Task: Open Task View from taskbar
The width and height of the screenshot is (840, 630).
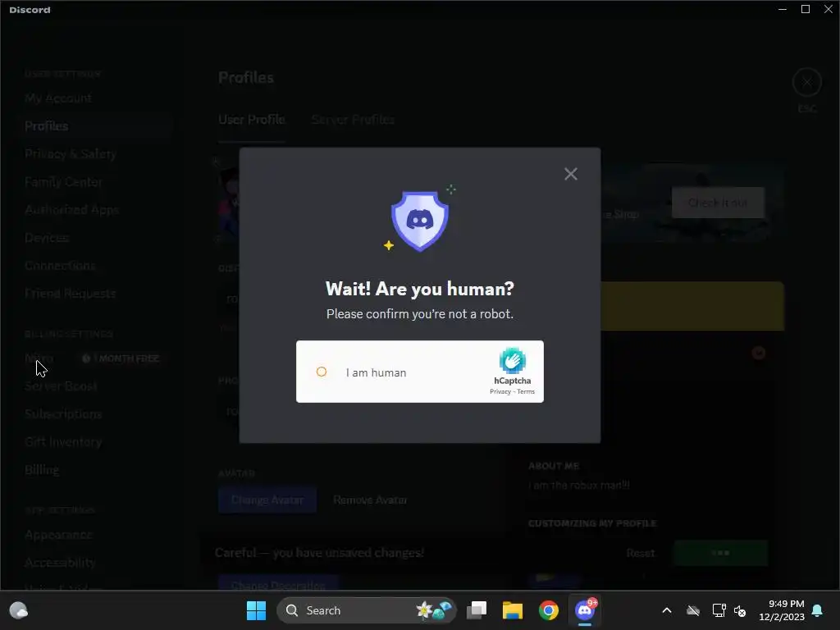Action: [477, 610]
